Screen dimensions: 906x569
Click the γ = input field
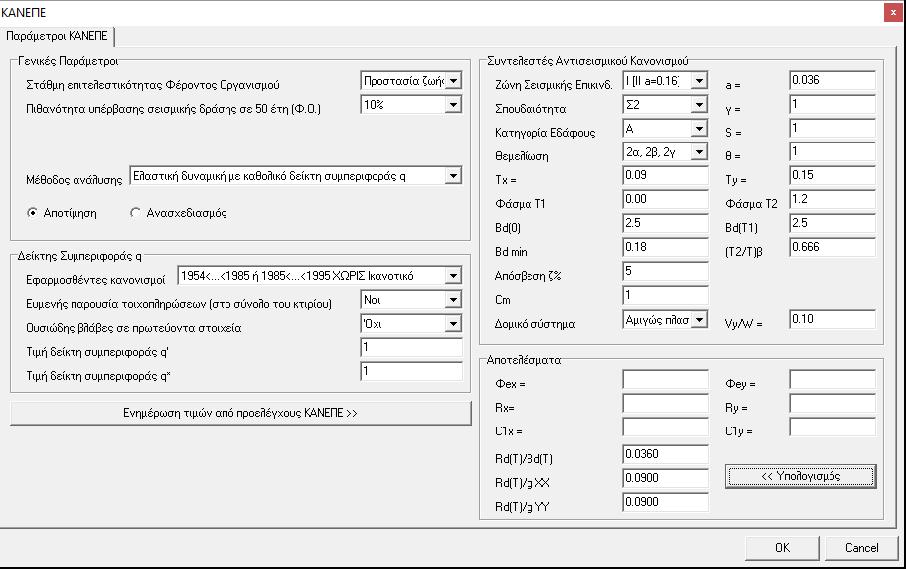coord(832,105)
